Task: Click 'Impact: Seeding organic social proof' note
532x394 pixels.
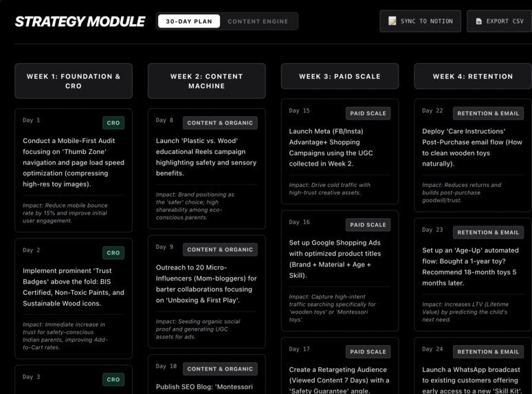Action: 198,329
